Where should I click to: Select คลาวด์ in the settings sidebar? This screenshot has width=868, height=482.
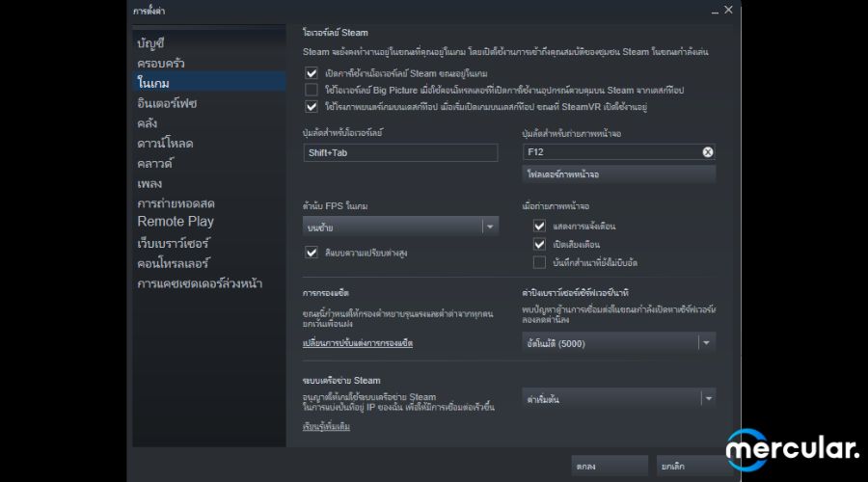[155, 163]
